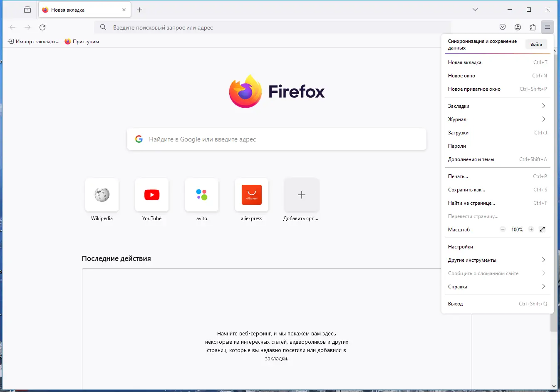This screenshot has height=392, width=560.
Task: Choose Печать… in the menu
Action: click(498, 176)
